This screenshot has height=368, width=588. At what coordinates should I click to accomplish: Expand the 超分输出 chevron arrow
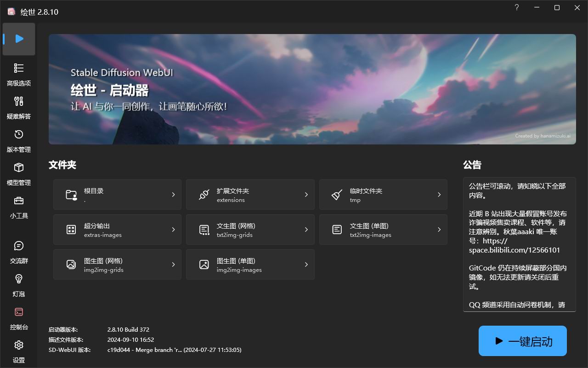pyautogui.click(x=173, y=230)
